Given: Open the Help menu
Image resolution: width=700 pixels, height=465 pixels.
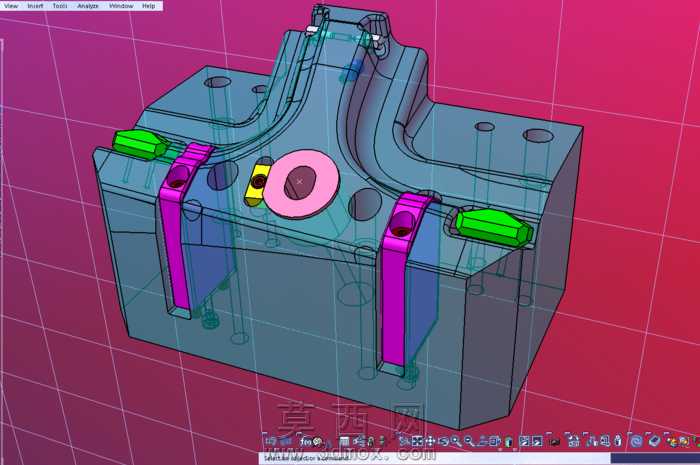Looking at the screenshot, I should (149, 6).
